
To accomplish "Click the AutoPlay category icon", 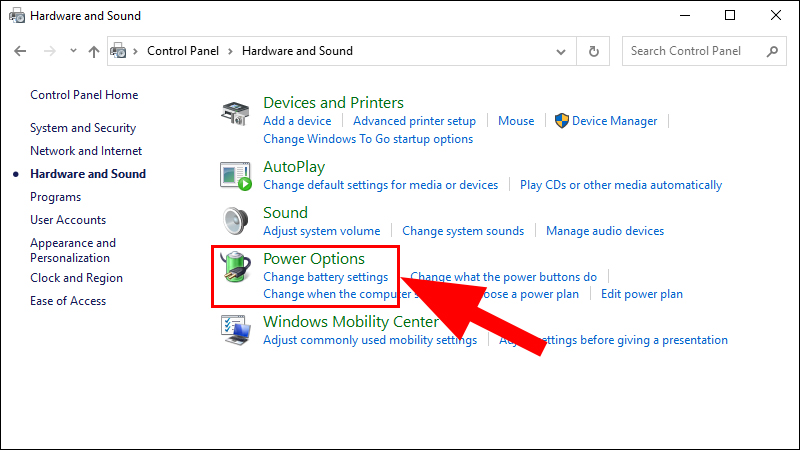I will point(235,175).
